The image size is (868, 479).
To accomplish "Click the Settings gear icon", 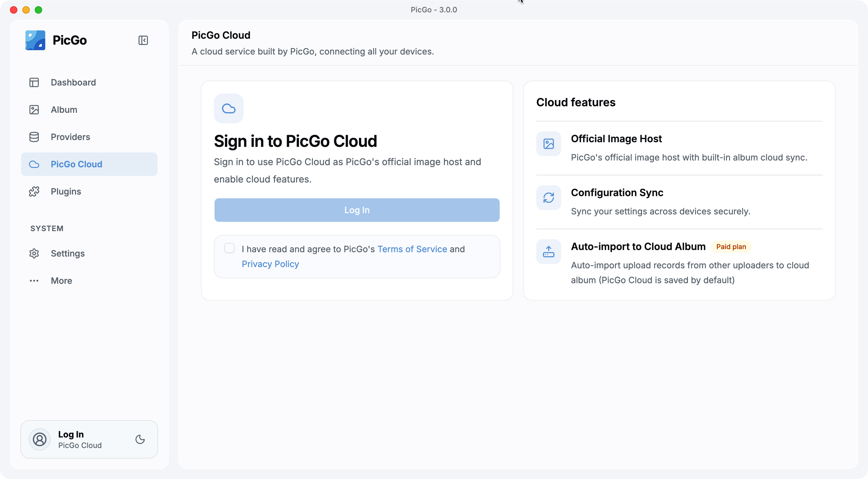I will 34,254.
